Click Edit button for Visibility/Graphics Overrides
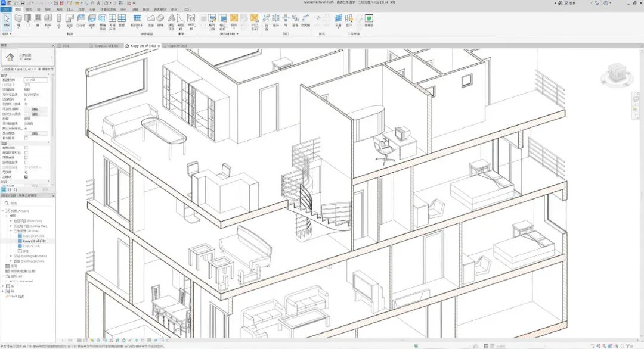 point(35,109)
